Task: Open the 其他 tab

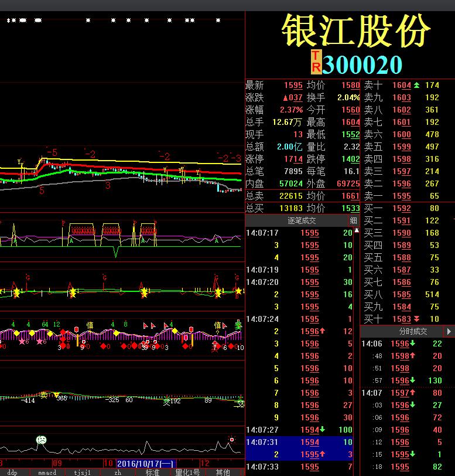Action: [x=223, y=472]
